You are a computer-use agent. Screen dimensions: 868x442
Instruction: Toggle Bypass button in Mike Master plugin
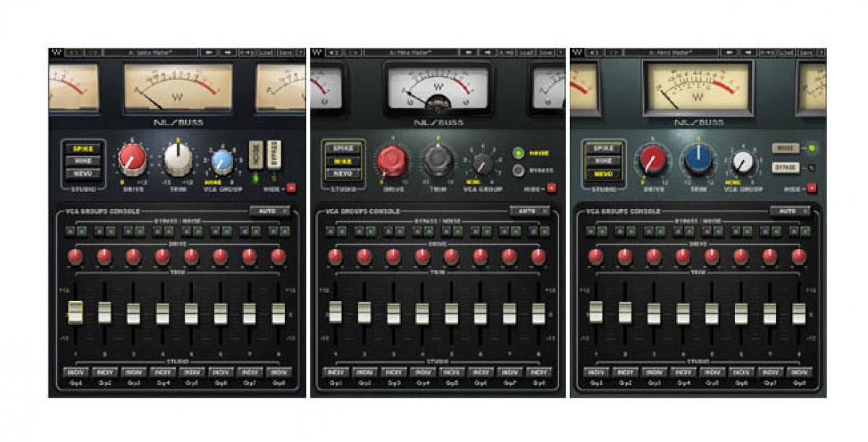(518, 171)
